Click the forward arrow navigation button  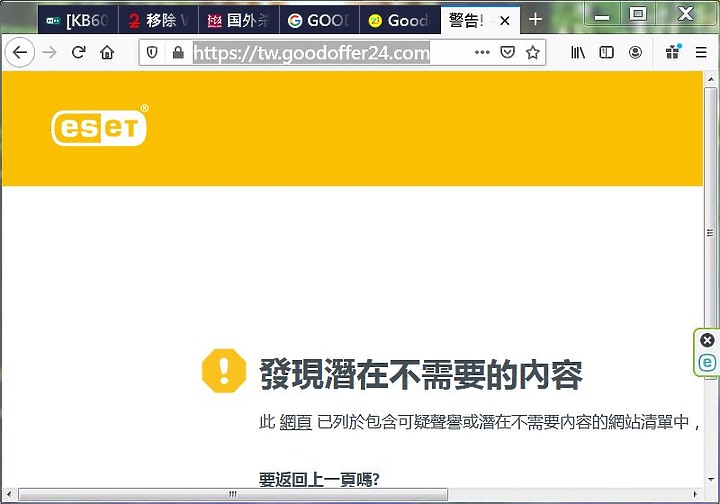[x=49, y=52]
